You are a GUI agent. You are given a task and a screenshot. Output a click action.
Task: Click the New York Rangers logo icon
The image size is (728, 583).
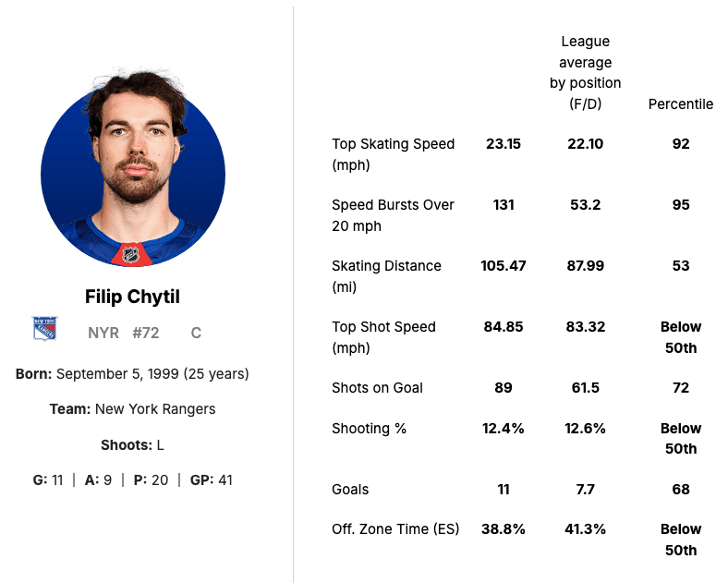point(44,329)
